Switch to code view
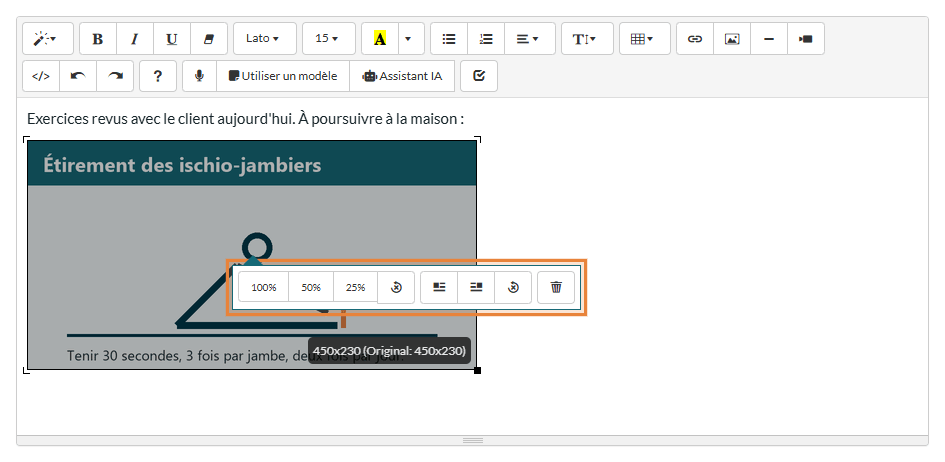This screenshot has height=462, width=945. (41, 76)
